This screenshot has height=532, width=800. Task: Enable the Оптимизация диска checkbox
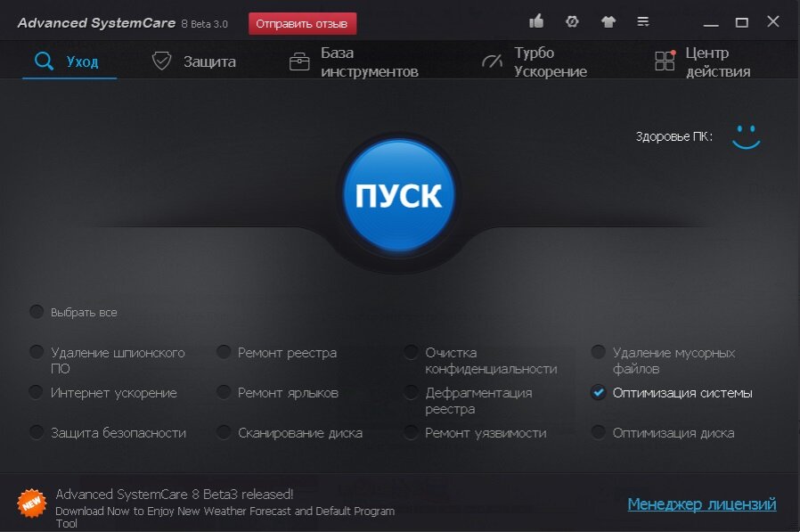click(x=598, y=432)
